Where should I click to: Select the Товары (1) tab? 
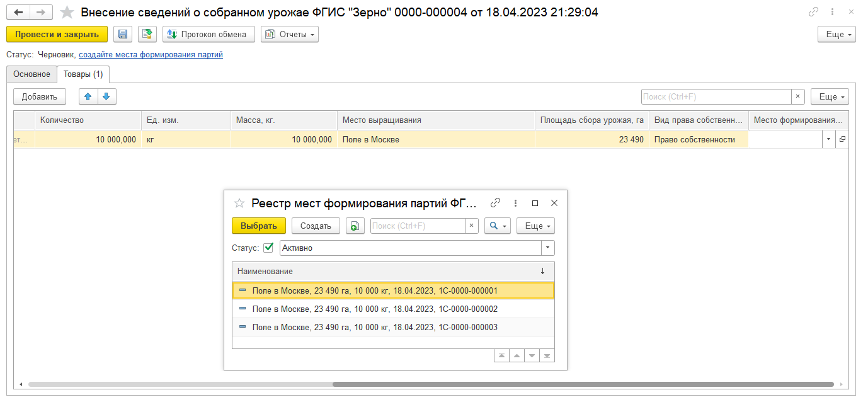[x=84, y=74]
